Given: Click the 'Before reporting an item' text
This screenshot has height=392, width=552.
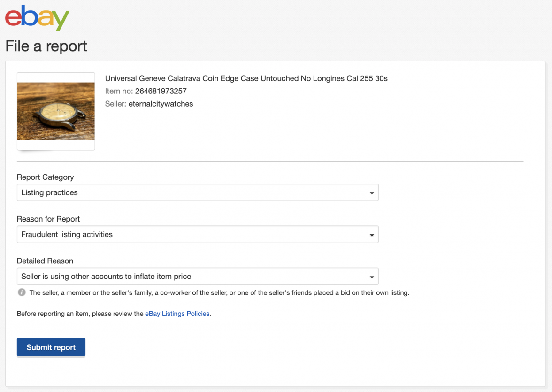Looking at the screenshot, I should (x=80, y=314).
